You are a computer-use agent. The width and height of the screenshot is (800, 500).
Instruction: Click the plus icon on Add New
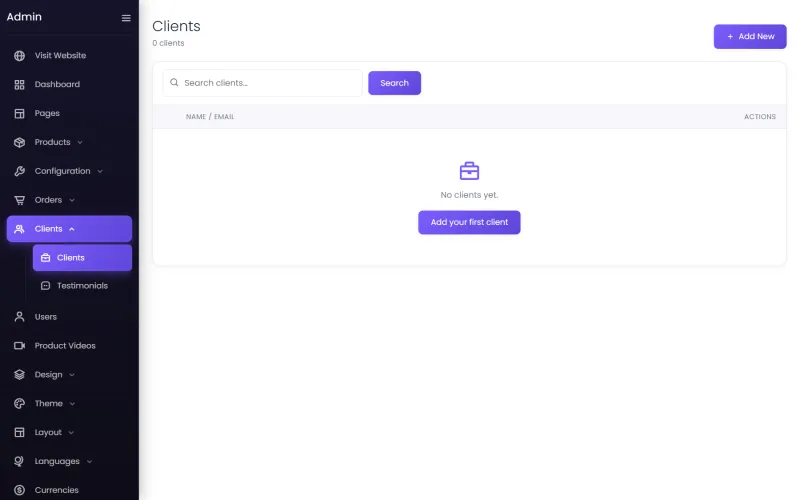point(730,37)
